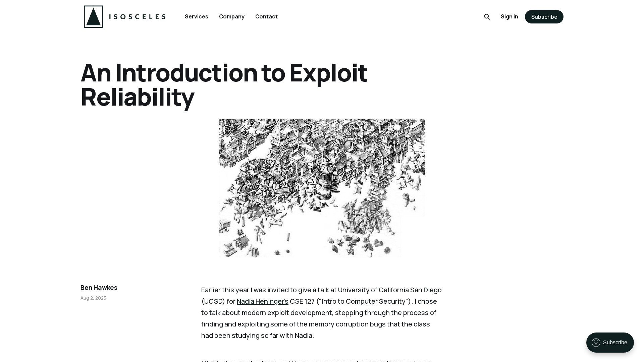Viewport: 644px width, 362px height.
Task: Click the Isosceles triangle logo icon
Action: click(93, 16)
